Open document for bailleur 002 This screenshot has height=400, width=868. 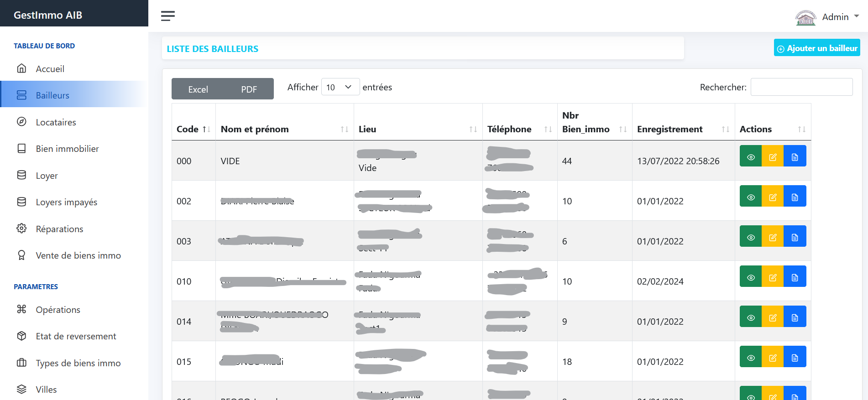(x=795, y=196)
